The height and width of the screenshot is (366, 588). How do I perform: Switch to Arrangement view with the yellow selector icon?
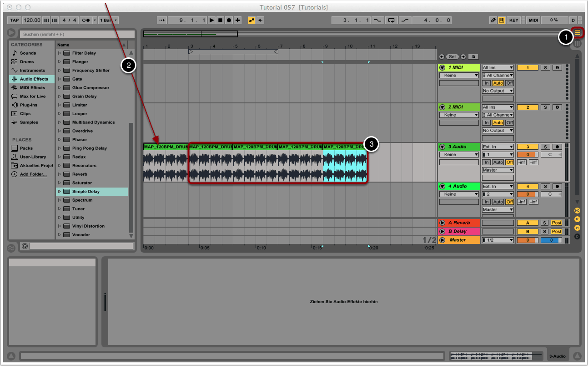[578, 33]
